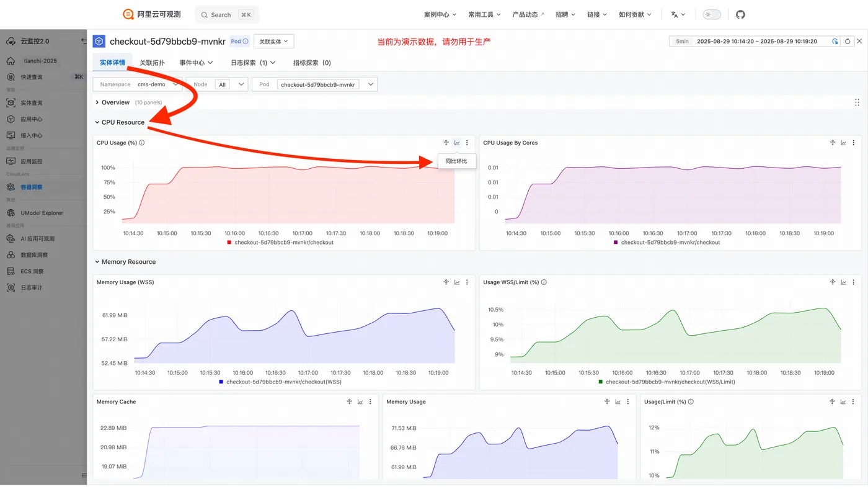The width and height of the screenshot is (868, 489).
Task: Open the CPU Usage (%) panel more-options menu
Action: click(x=467, y=143)
